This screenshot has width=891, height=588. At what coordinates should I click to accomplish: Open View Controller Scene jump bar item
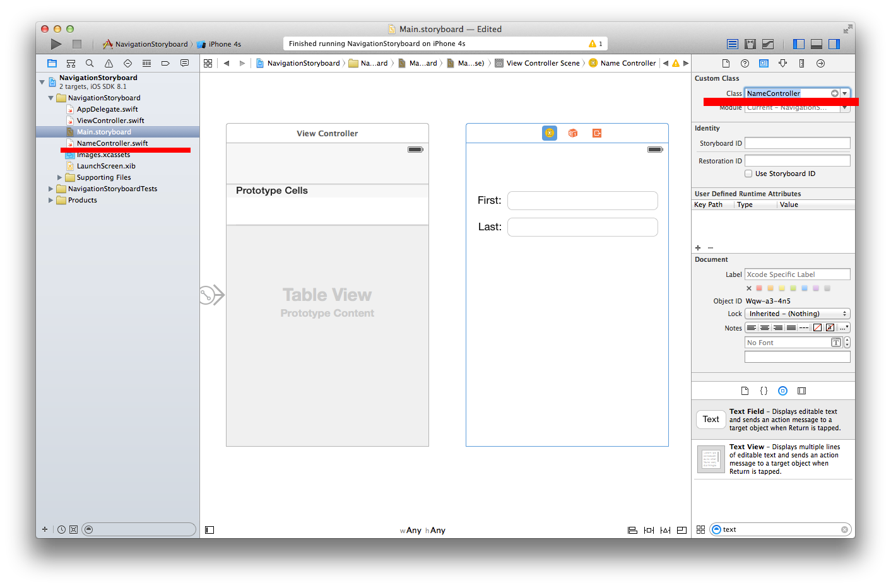[x=538, y=63]
